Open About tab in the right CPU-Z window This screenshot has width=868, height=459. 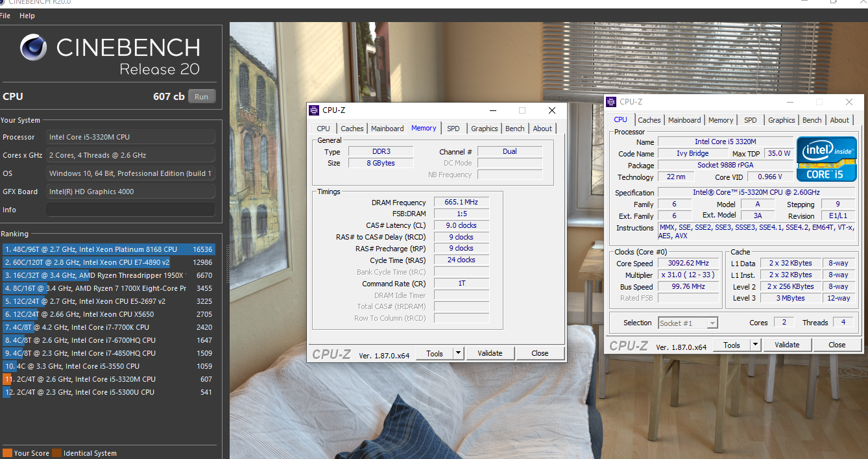[x=839, y=120]
